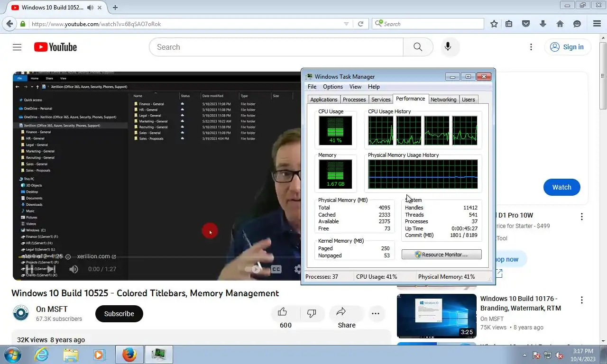Open Firefox downloads arrow
Screen dimensions: 607x364
click(543, 24)
